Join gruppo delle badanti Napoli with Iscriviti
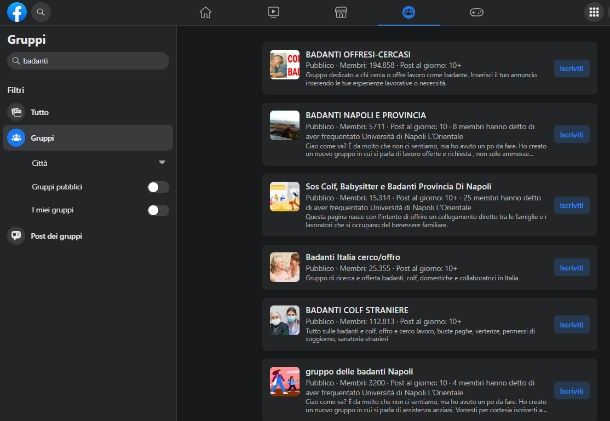610x421 pixels. [x=571, y=391]
